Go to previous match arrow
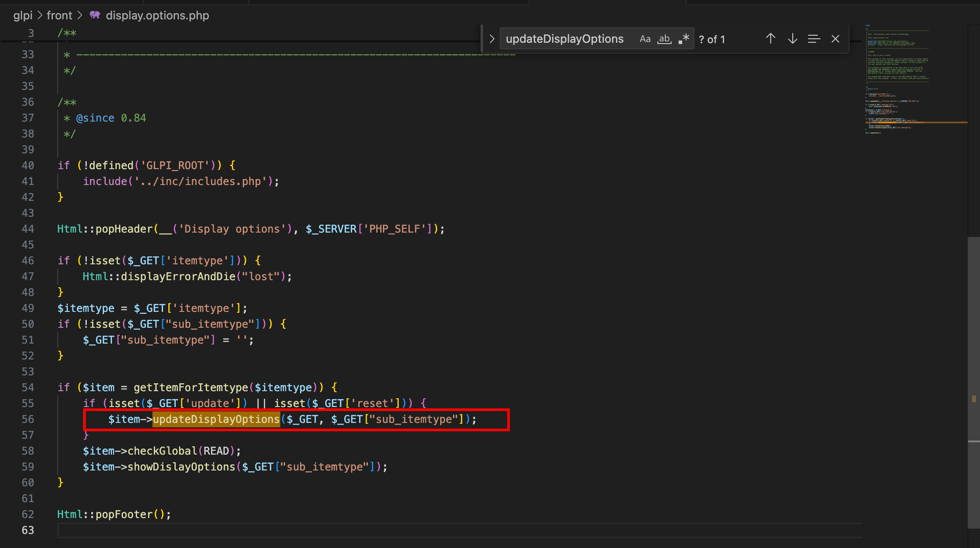 (x=771, y=39)
